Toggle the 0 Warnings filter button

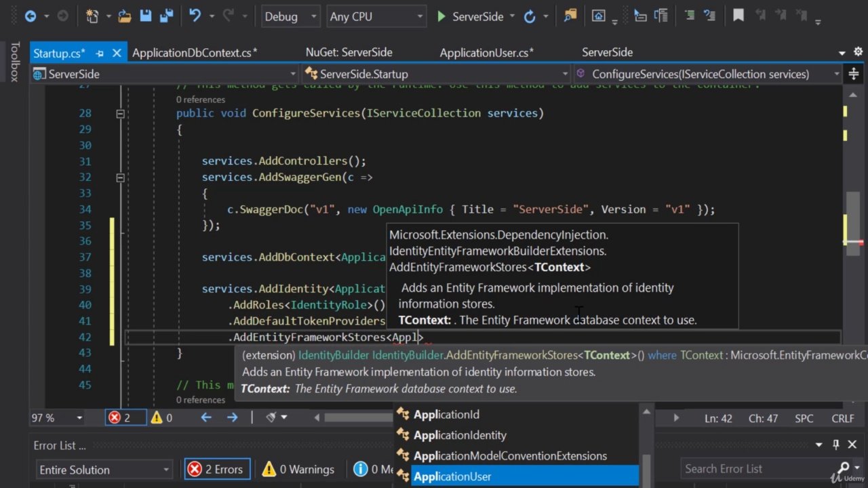(x=298, y=469)
